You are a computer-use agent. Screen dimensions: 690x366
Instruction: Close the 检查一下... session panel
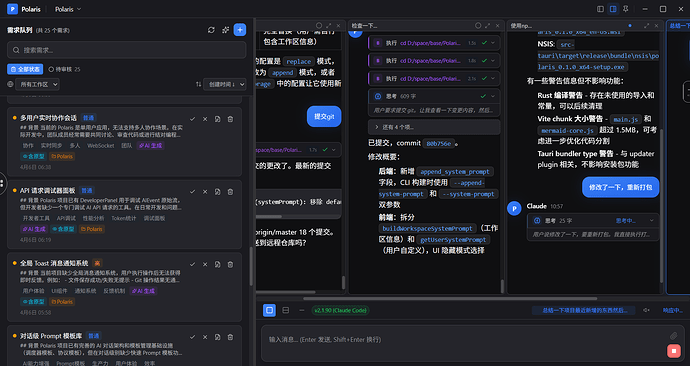pos(497,26)
